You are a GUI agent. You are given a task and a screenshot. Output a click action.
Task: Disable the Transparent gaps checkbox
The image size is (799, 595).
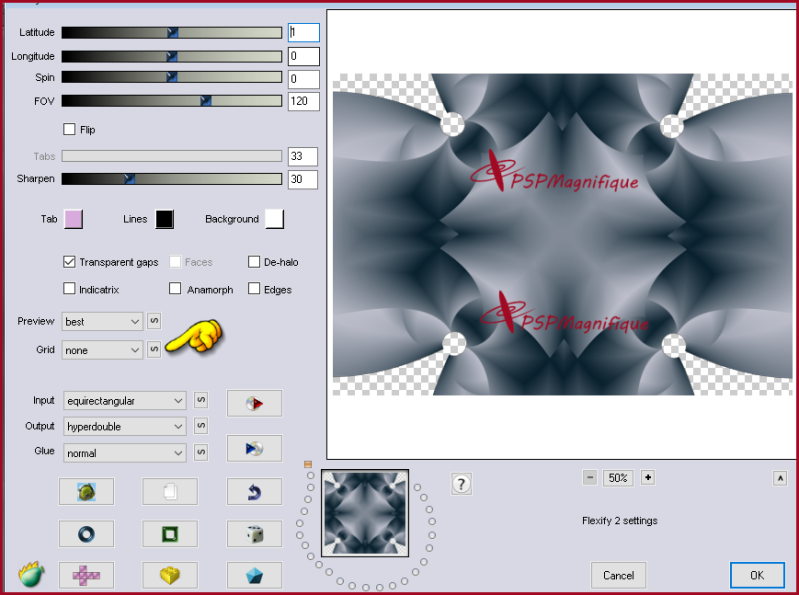70,262
